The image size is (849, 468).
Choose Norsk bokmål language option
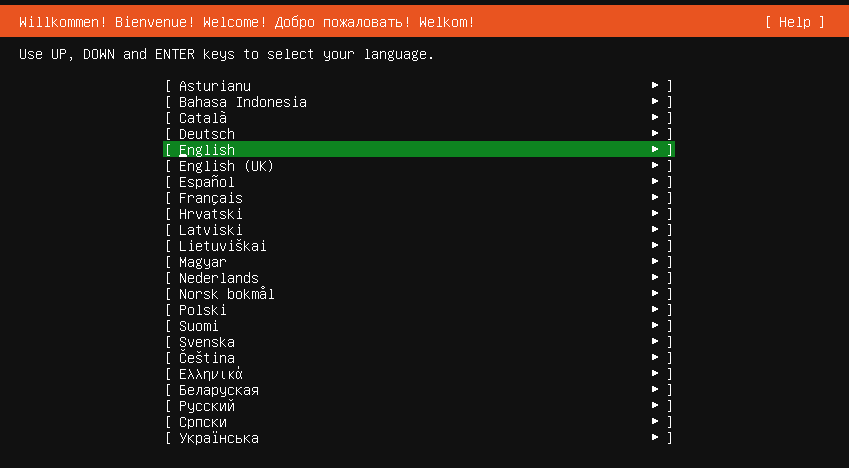pyautogui.click(x=419, y=294)
